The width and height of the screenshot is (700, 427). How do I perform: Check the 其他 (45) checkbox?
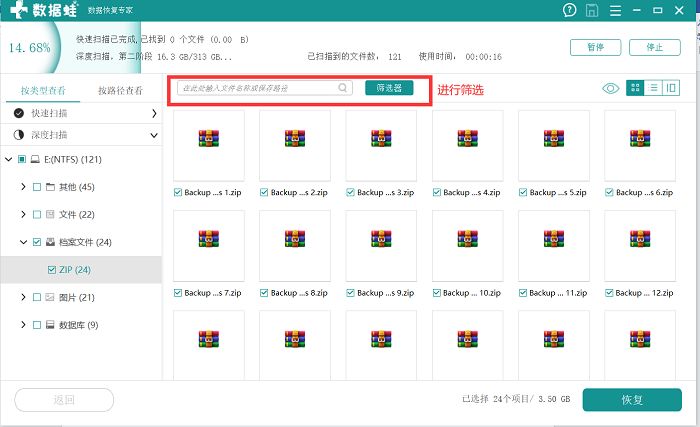point(37,187)
